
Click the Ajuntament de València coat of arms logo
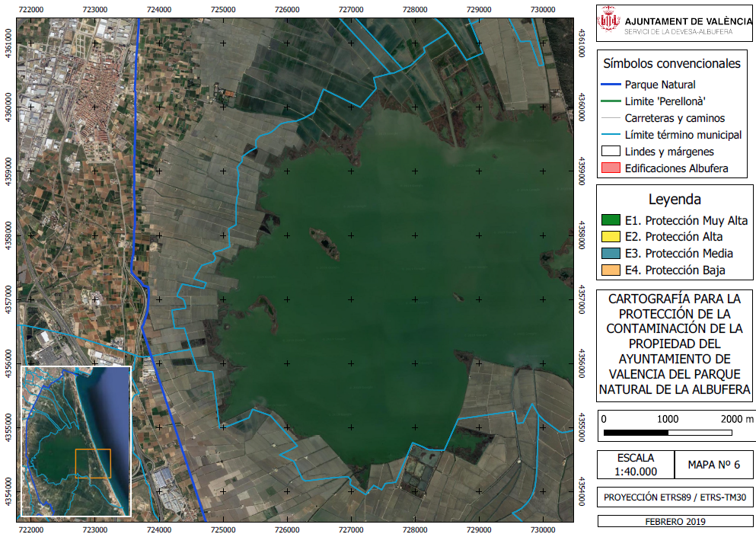click(x=608, y=21)
